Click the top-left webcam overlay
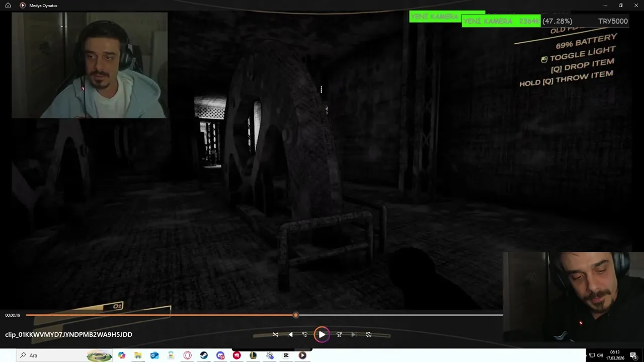The height and width of the screenshot is (362, 644). 90,65
